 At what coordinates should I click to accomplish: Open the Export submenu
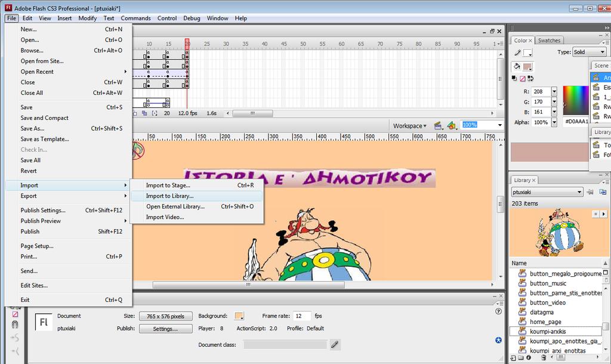pos(69,196)
